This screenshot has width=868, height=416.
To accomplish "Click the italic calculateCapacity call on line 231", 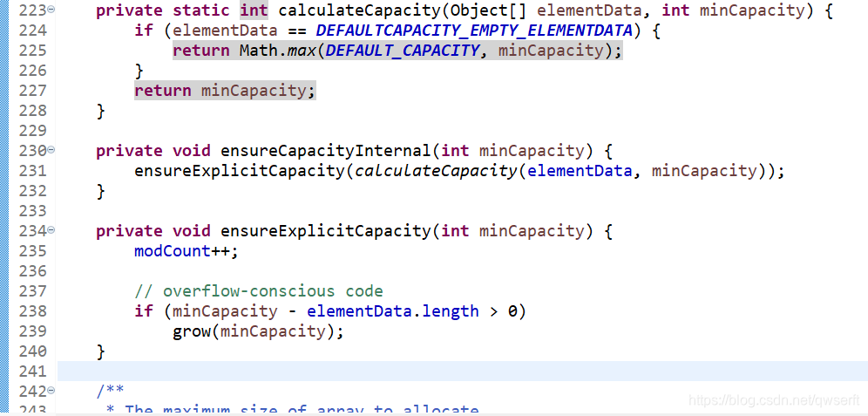I will click(x=436, y=171).
